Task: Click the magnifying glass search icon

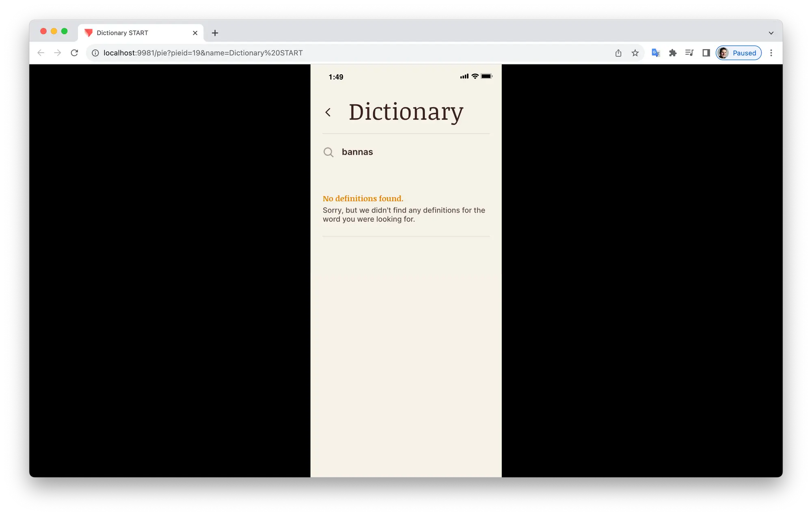Action: (328, 152)
